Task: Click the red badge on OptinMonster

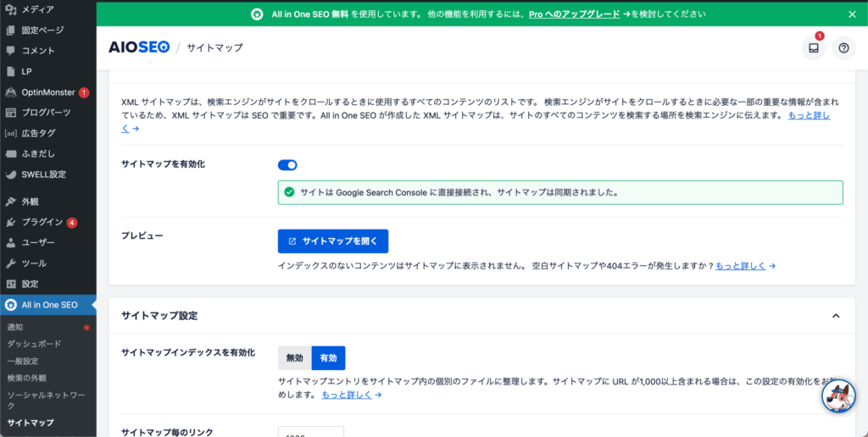Action: (84, 92)
